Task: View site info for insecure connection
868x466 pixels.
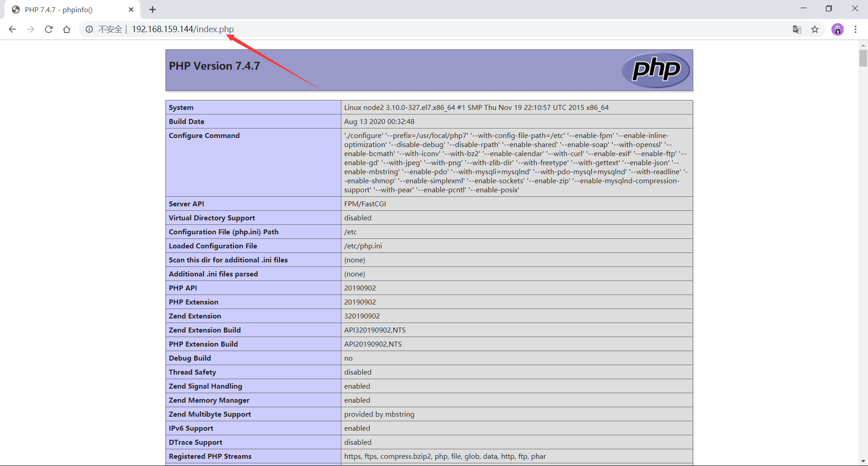Action: 90,29
